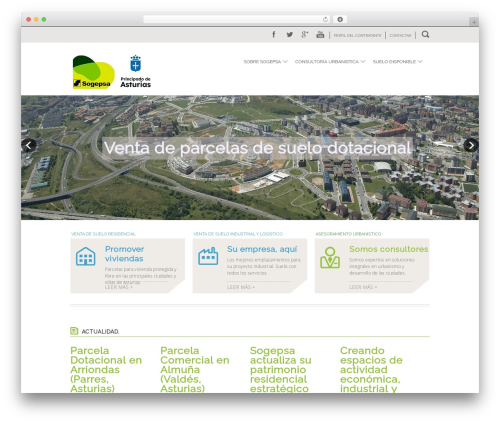Click slider caption Venta de parcelas
The width and height of the screenshot is (500, 423).
(x=257, y=148)
